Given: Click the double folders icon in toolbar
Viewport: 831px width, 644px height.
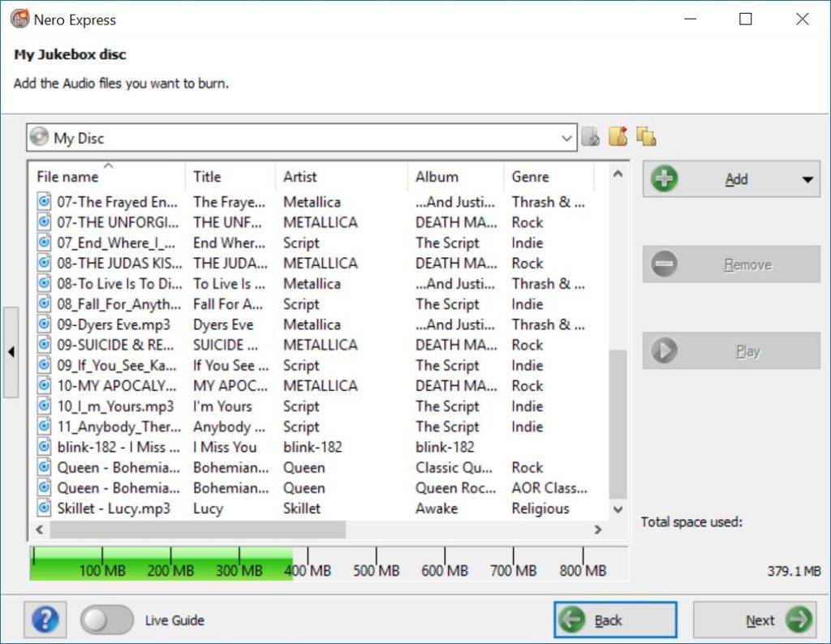Looking at the screenshot, I should pyautogui.click(x=646, y=136).
